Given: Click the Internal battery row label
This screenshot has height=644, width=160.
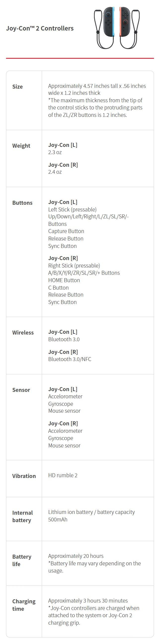Looking at the screenshot, I should tap(23, 516).
